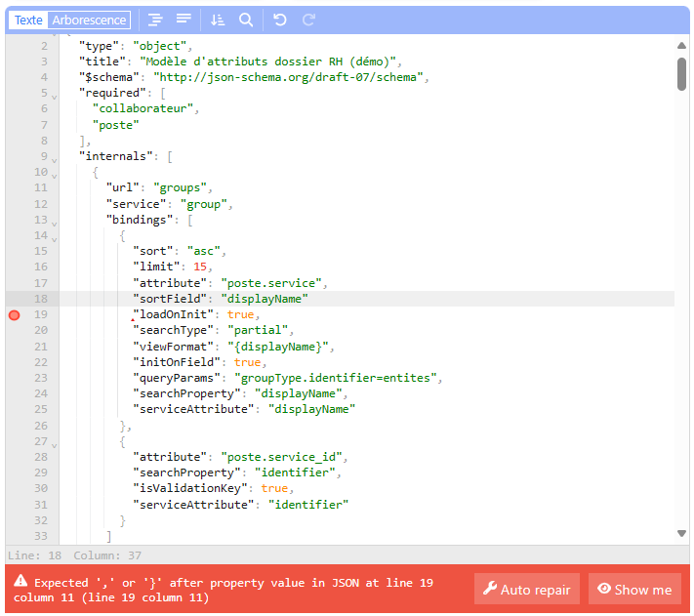Click "serviceAttribute" key on line 25

point(193,409)
